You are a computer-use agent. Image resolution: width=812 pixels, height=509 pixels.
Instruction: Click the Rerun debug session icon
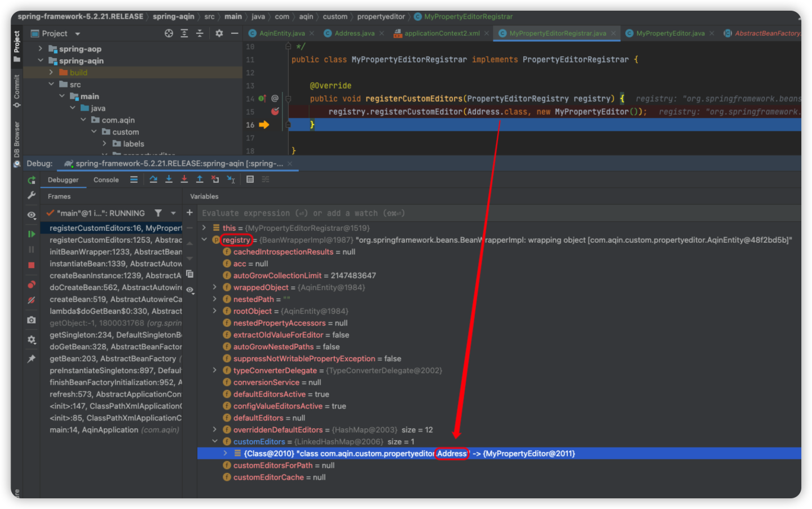point(32,180)
